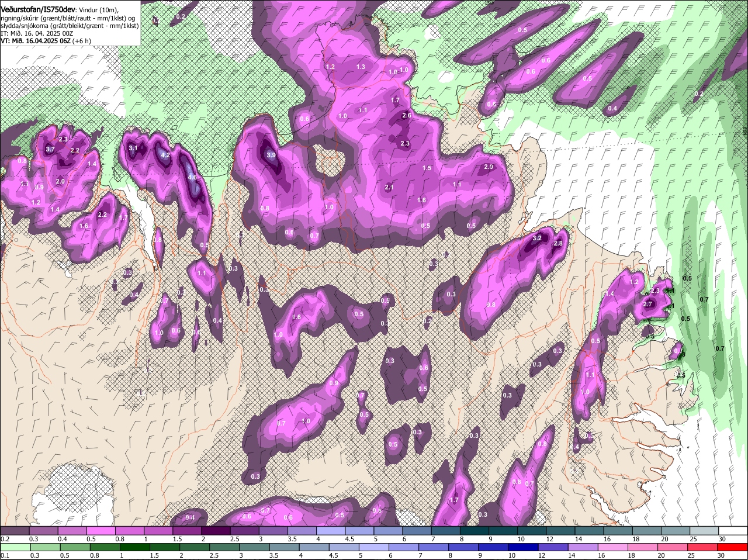Click the bright red swatch after 30
Viewport: 748px width, 560px height.
[x=733, y=547]
